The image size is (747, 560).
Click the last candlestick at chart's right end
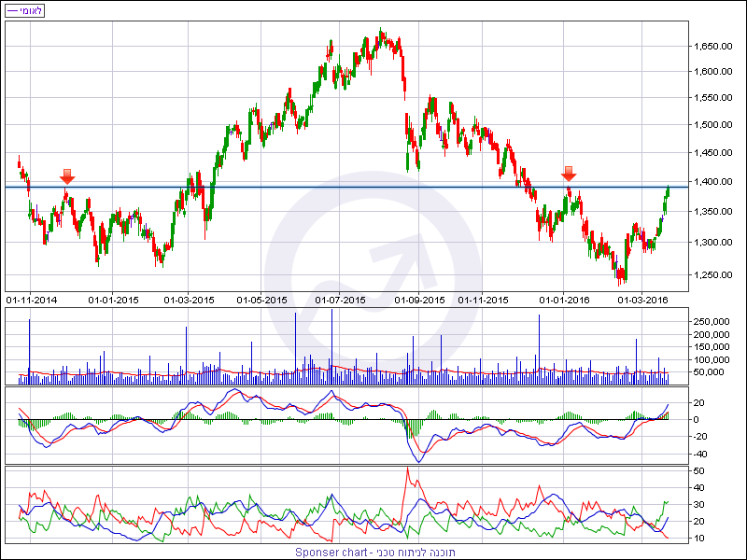click(668, 190)
